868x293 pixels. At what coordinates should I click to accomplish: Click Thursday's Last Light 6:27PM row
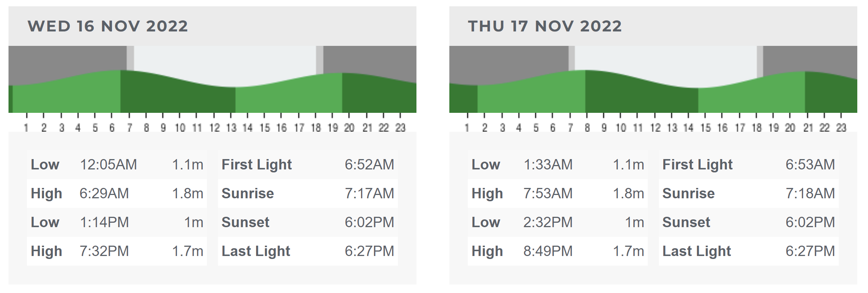(x=749, y=251)
